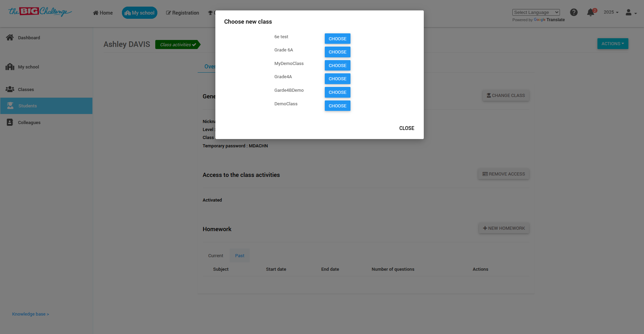
Task: Open the Overview tab
Action: pos(209,67)
